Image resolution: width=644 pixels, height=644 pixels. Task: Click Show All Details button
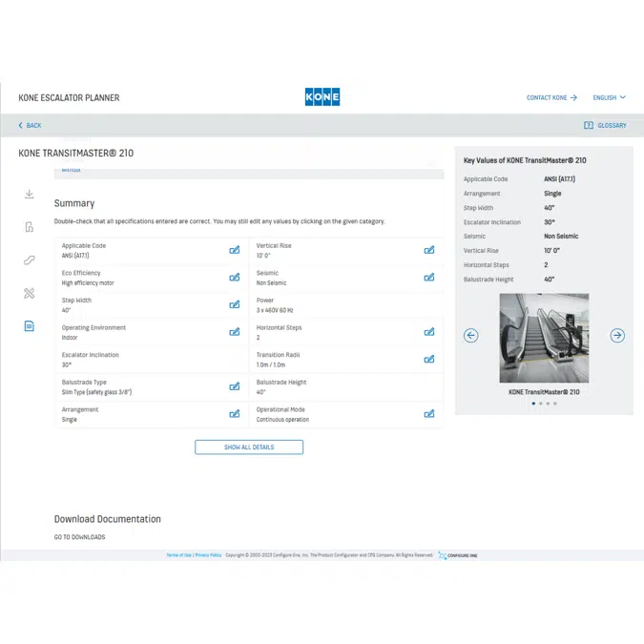(249, 447)
